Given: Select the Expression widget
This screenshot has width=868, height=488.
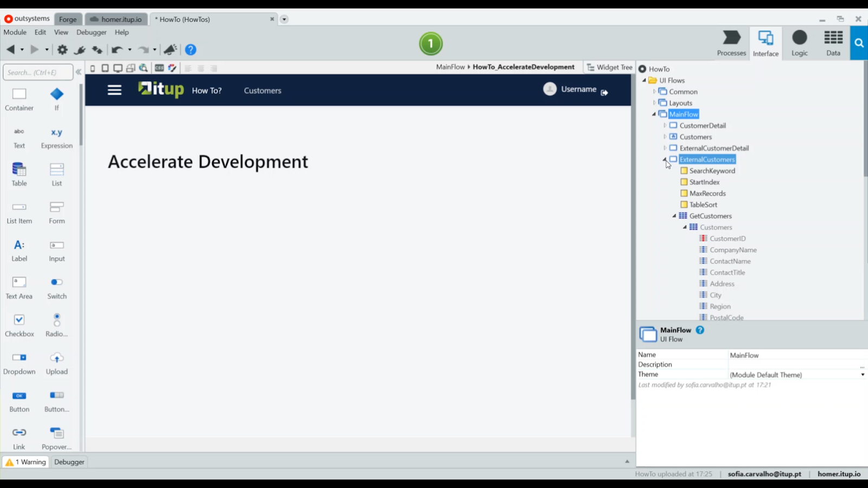Looking at the screenshot, I should (57, 138).
